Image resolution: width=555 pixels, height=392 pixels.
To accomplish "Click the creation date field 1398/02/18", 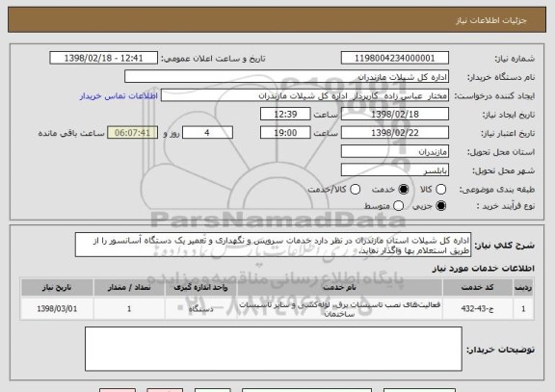I will 395,114.
